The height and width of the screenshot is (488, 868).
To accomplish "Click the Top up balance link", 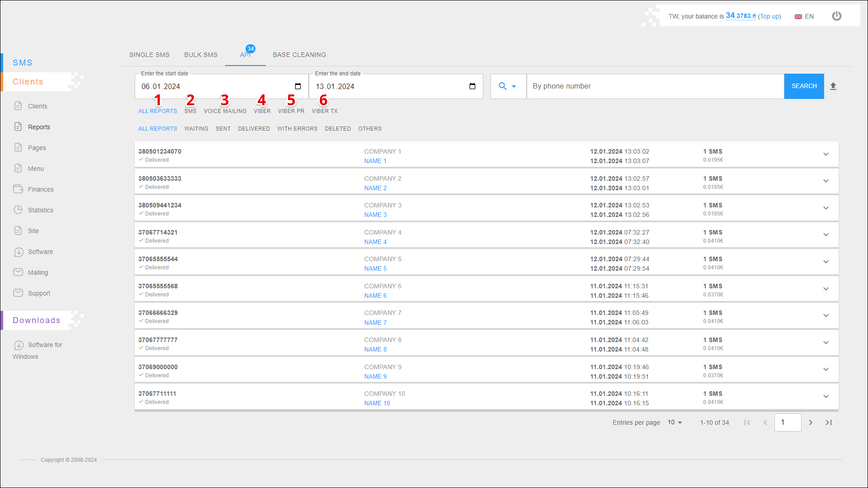I will [769, 16].
